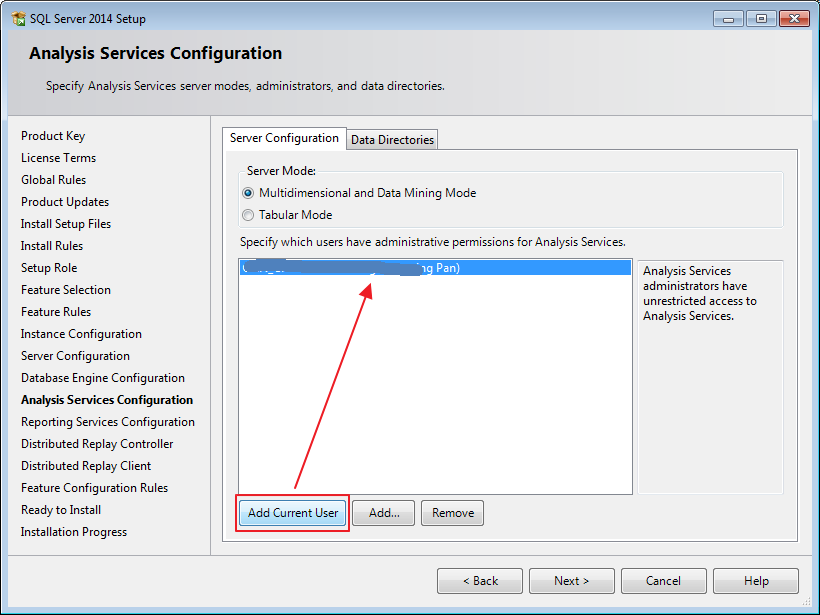820x615 pixels.
Task: Click Install Setup Files step
Action: [66, 224]
